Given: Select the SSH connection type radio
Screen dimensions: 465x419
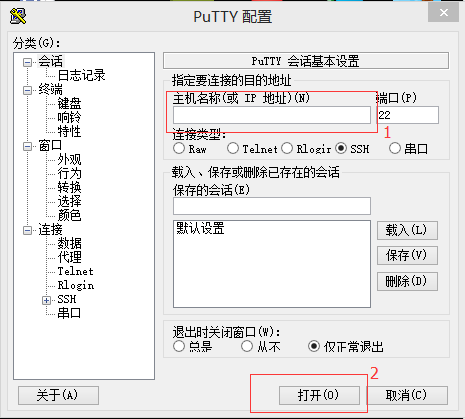Looking at the screenshot, I should (x=341, y=148).
